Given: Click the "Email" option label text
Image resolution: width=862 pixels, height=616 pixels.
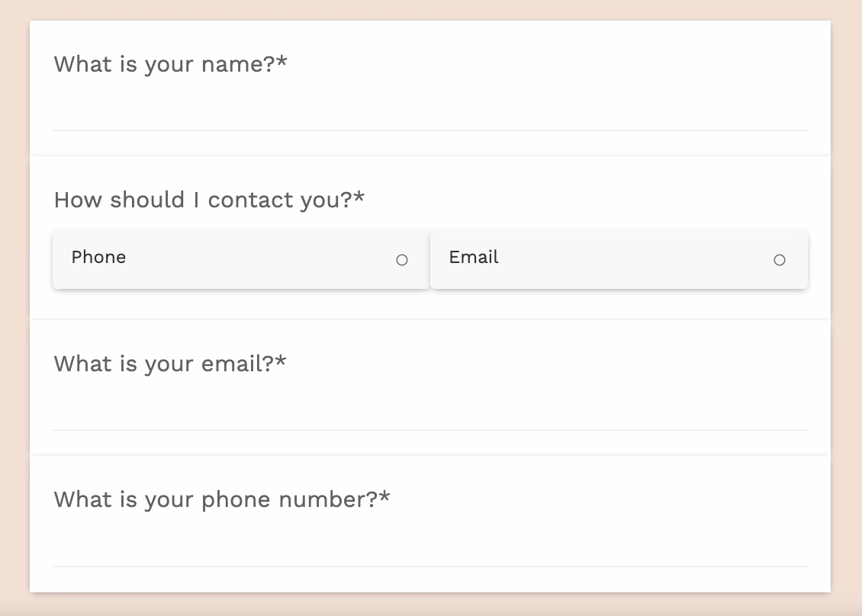Looking at the screenshot, I should [x=474, y=257].
